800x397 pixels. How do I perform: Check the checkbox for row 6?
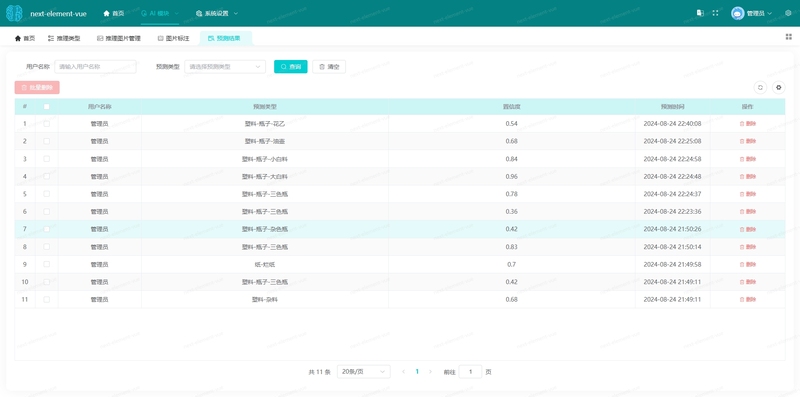(46, 211)
